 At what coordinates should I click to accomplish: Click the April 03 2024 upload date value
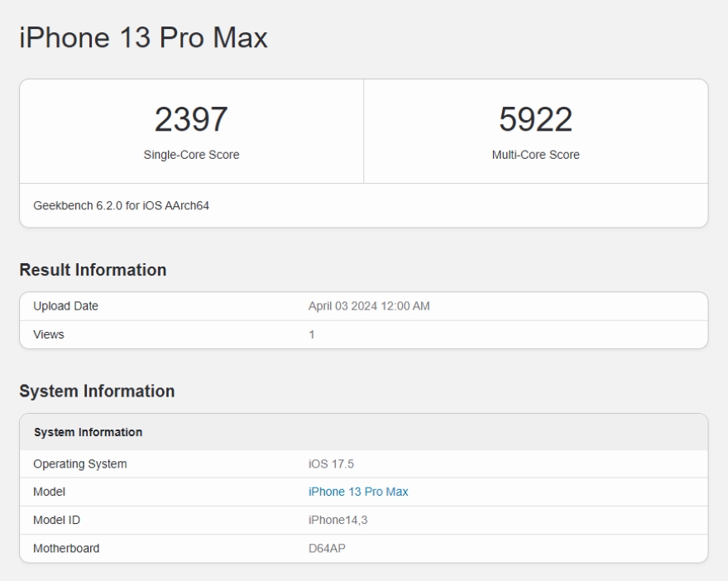pos(369,306)
